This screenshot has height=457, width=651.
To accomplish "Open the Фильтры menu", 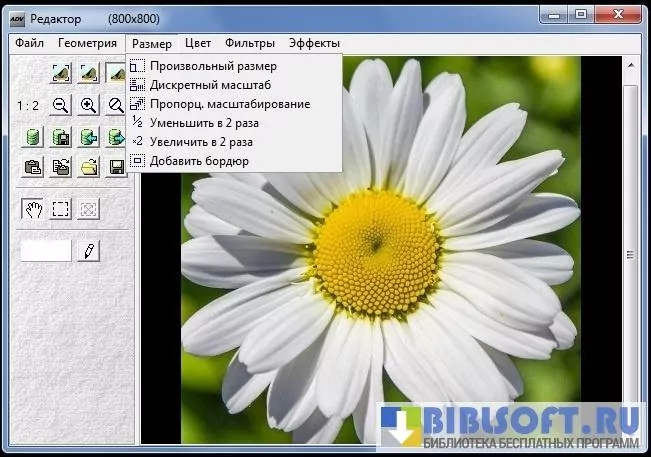I will (250, 43).
